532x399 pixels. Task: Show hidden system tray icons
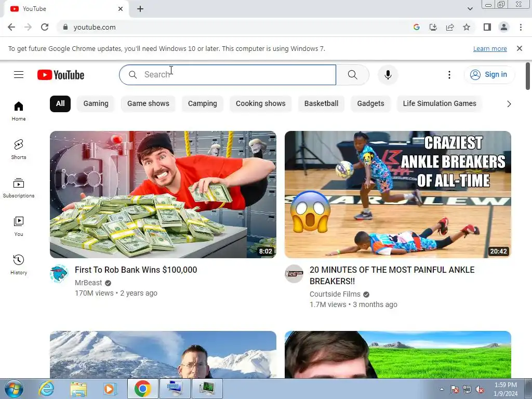point(442,389)
